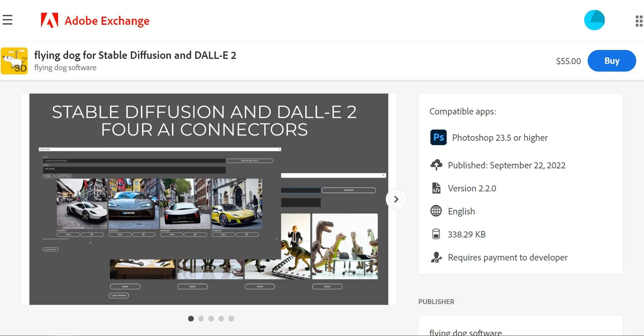Click the Photoshop Ps app icon
This screenshot has width=644, height=336.
[x=438, y=137]
